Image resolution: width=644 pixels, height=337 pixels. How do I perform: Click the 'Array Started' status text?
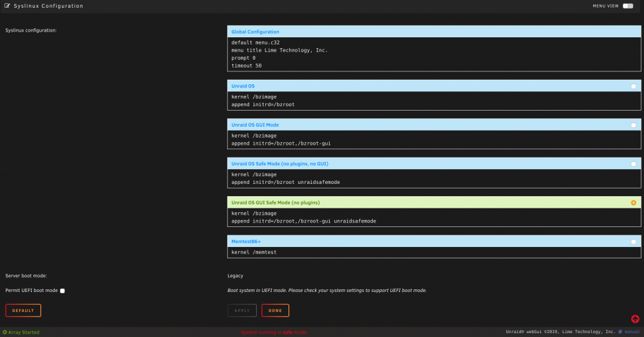coord(24,332)
